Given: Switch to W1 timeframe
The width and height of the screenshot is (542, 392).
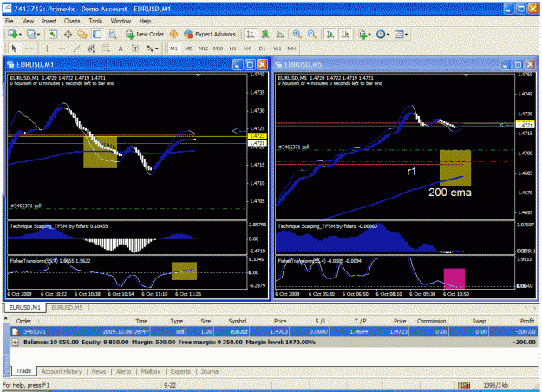Looking at the screenshot, I should [x=278, y=49].
